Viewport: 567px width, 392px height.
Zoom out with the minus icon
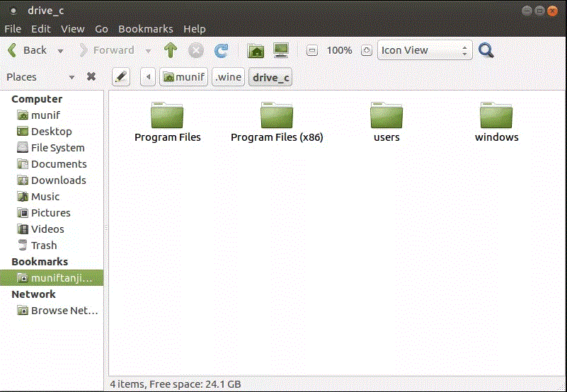point(312,50)
